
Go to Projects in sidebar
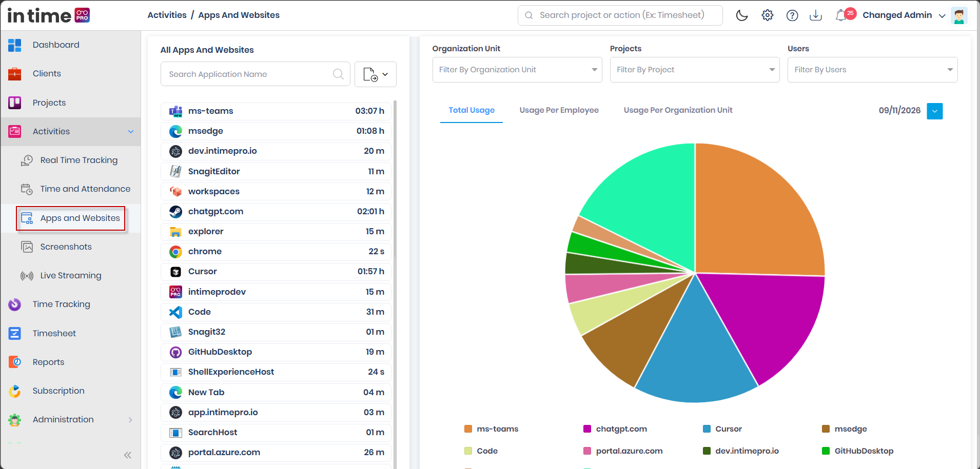[49, 103]
